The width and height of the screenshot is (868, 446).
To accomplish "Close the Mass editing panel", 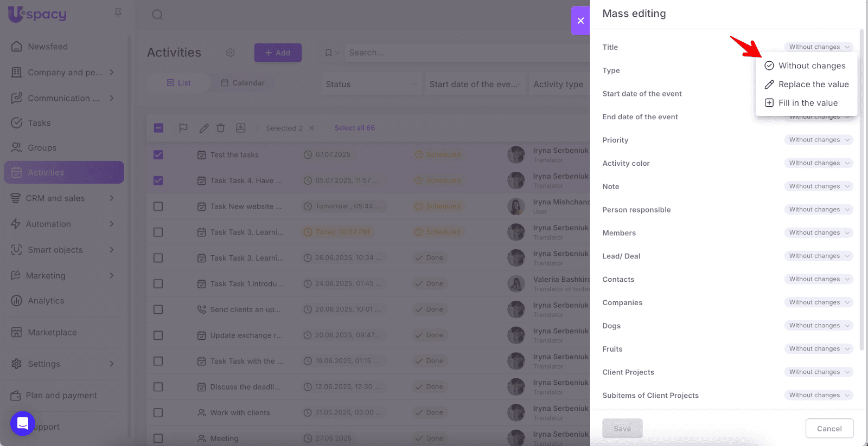I will click(580, 21).
